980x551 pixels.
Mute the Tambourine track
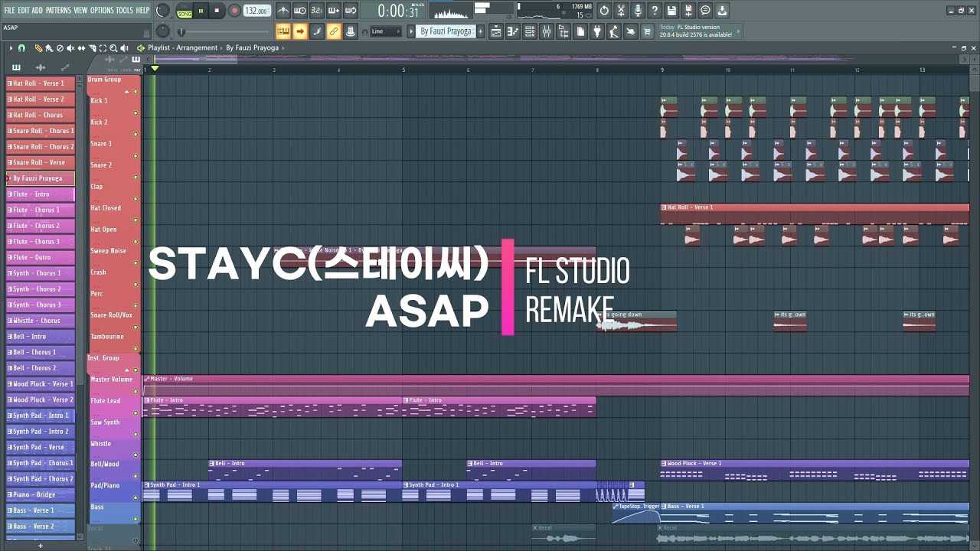[x=136, y=349]
